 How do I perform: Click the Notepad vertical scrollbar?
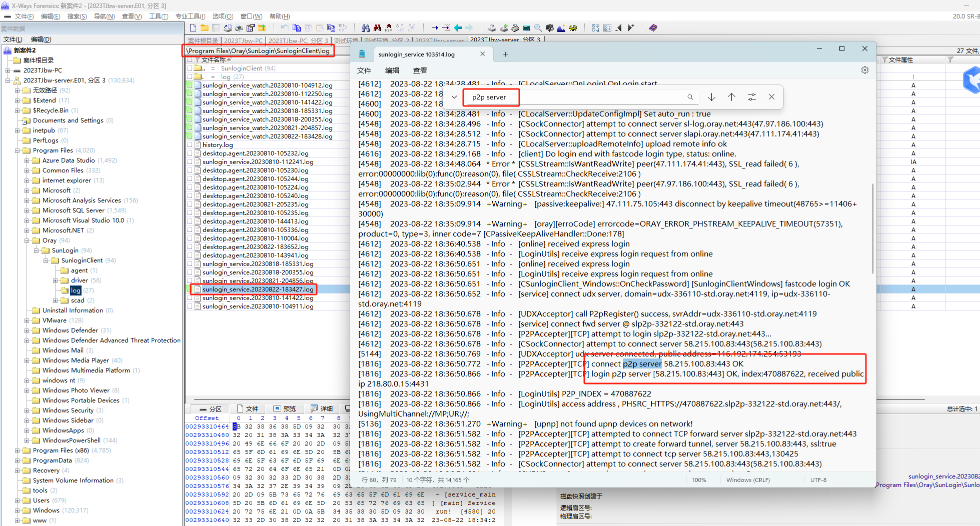[x=873, y=228]
